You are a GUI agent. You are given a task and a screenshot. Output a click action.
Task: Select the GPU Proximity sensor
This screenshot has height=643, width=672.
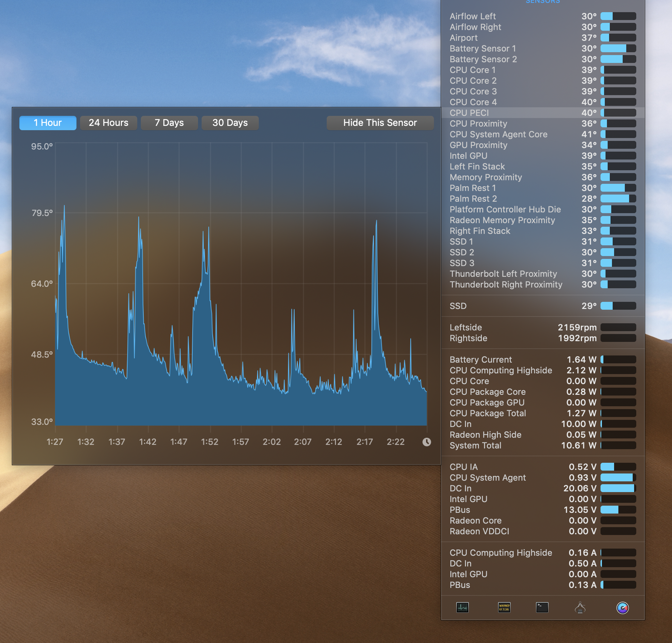pos(543,145)
